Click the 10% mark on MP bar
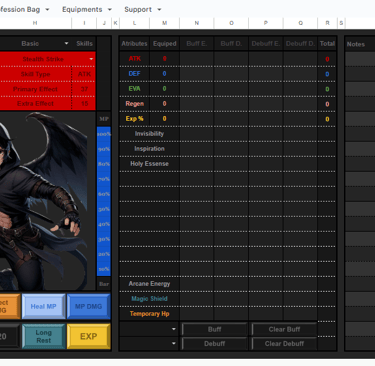 click(x=104, y=269)
